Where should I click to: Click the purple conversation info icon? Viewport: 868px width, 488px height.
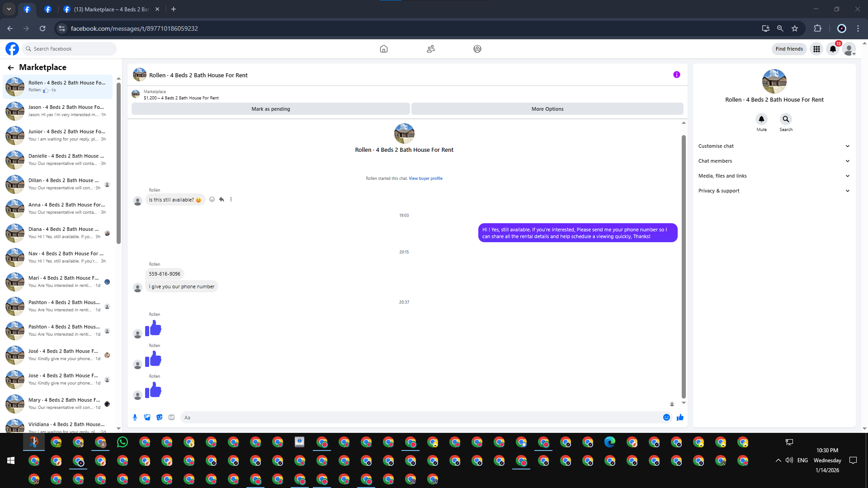676,75
